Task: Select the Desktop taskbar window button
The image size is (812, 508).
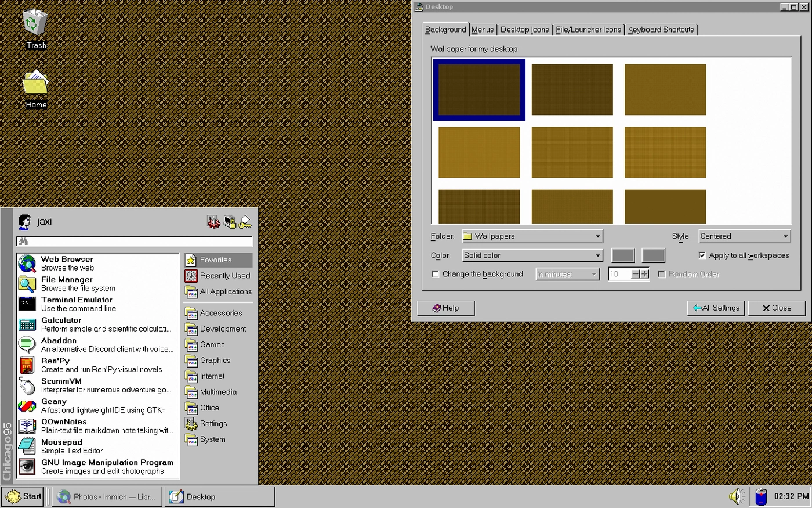Action: [220, 497]
